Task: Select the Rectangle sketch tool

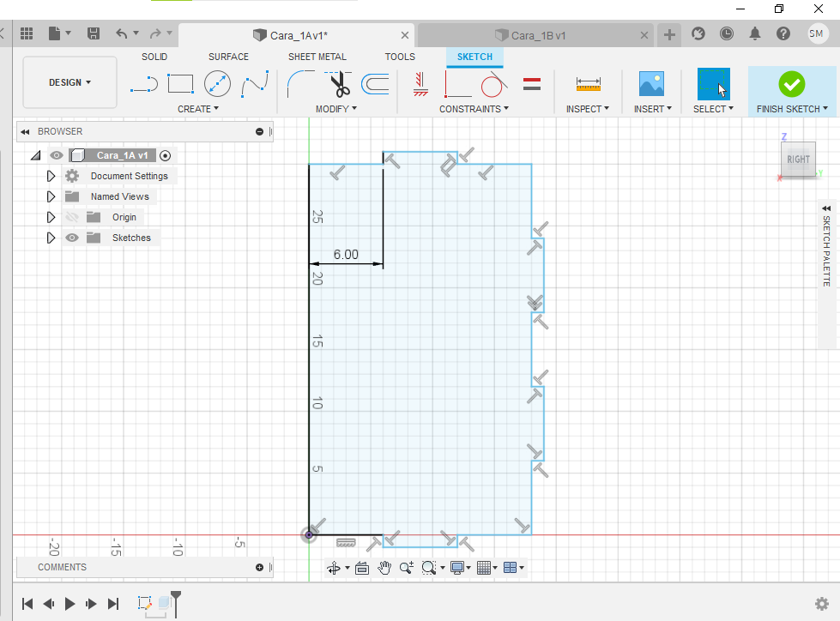Action: [x=180, y=84]
